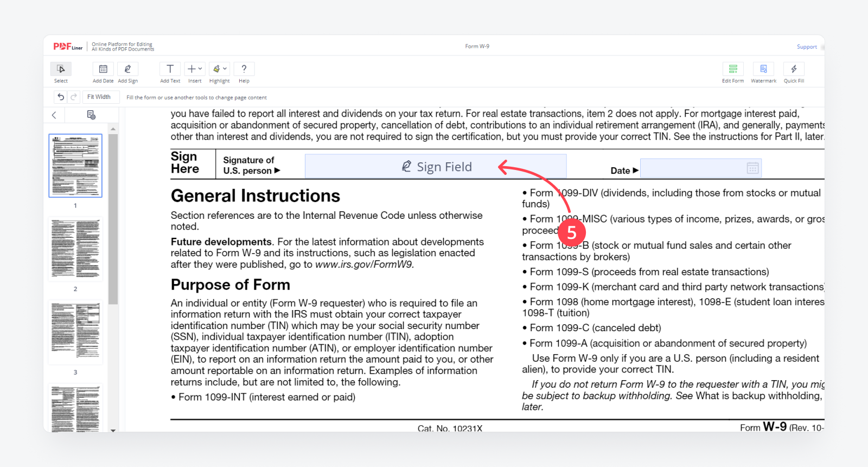Click the Date input field
Screen dimensions: 868x467
pos(701,168)
